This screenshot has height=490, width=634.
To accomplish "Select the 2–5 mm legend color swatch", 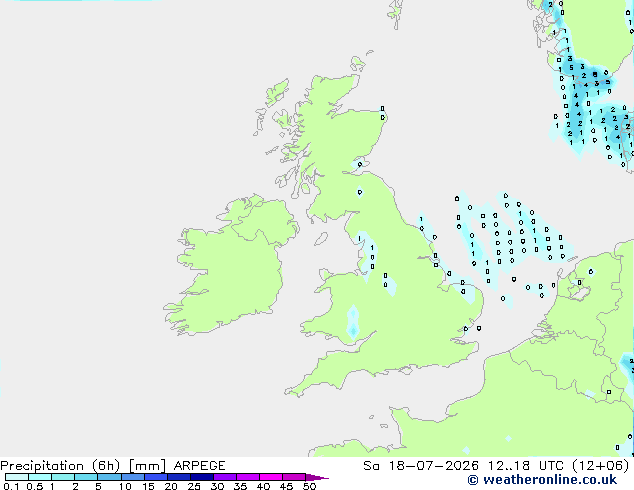I will coord(86,477).
